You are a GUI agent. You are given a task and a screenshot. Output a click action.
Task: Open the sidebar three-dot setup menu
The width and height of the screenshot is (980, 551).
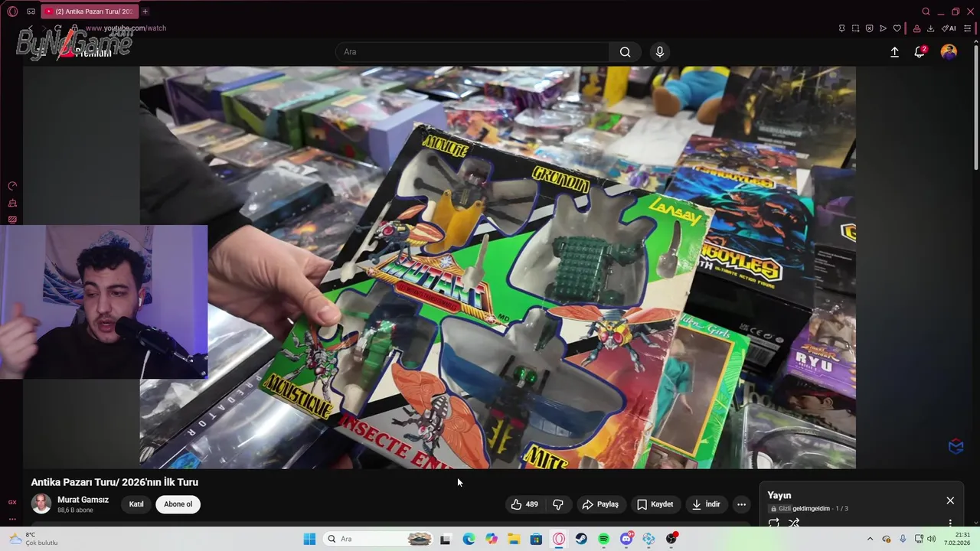12,519
